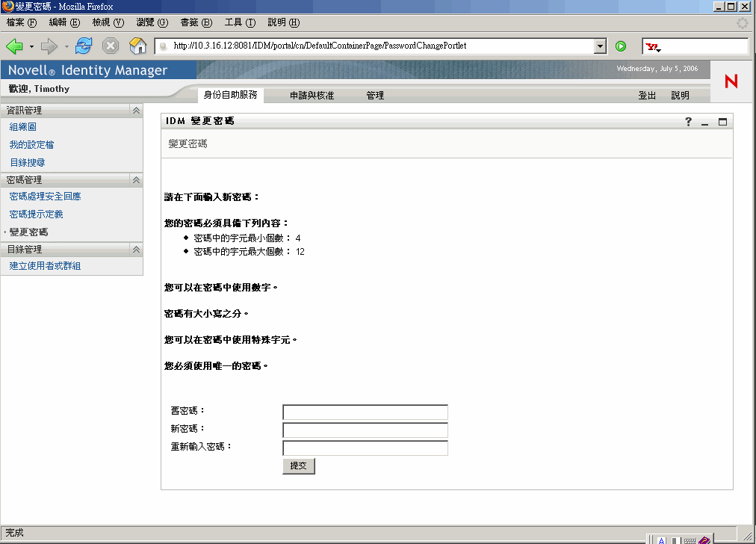Click the 登出 logout link

[647, 96]
